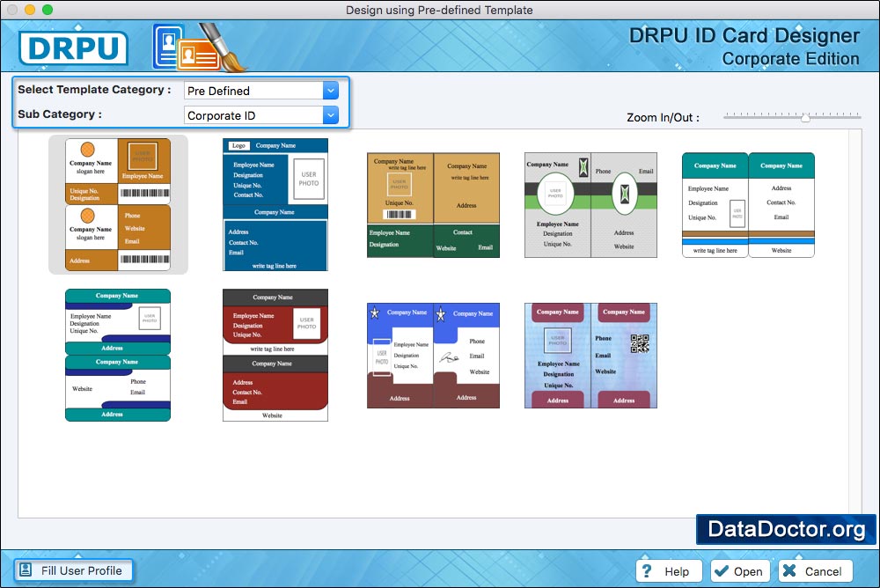Click the Sub Category label
Screen dimensions: 880x588
pyautogui.click(x=60, y=114)
